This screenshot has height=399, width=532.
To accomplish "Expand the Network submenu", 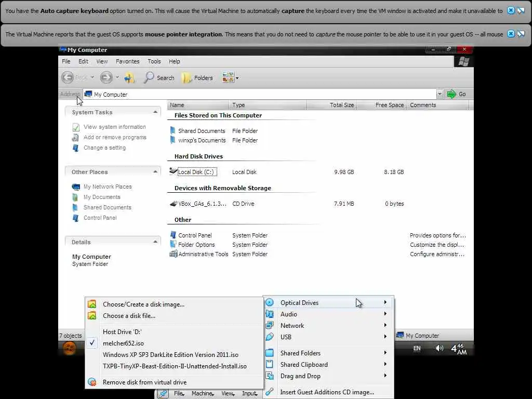I will tap(328, 326).
